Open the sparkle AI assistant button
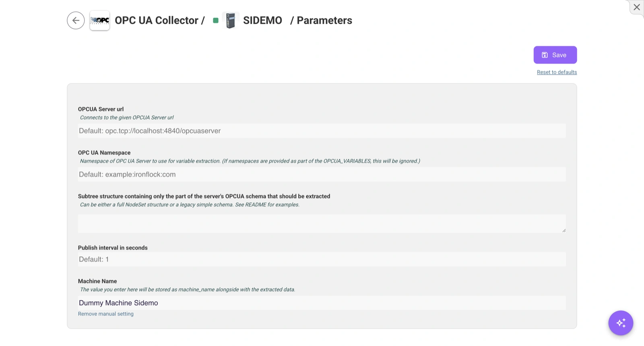The height and width of the screenshot is (346, 644). (x=621, y=323)
